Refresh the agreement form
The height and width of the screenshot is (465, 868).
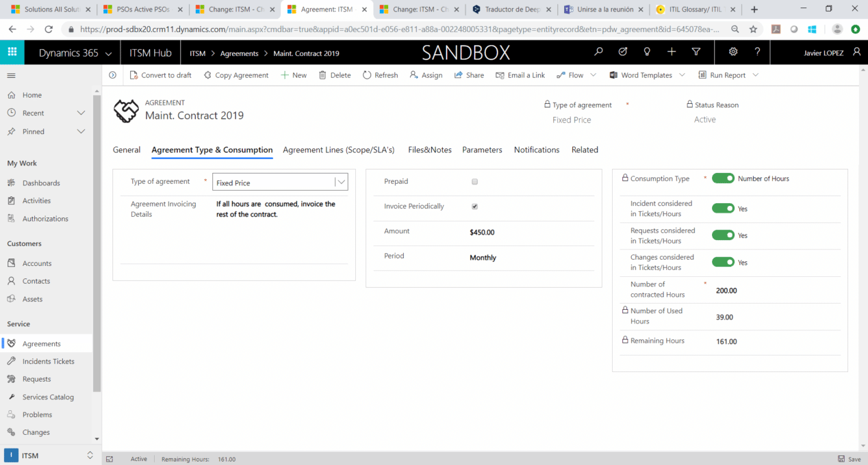pyautogui.click(x=381, y=75)
